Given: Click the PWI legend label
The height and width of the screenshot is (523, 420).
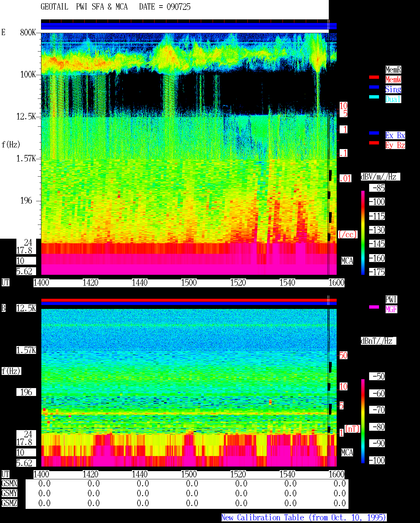Looking at the screenshot, I should [x=391, y=299].
